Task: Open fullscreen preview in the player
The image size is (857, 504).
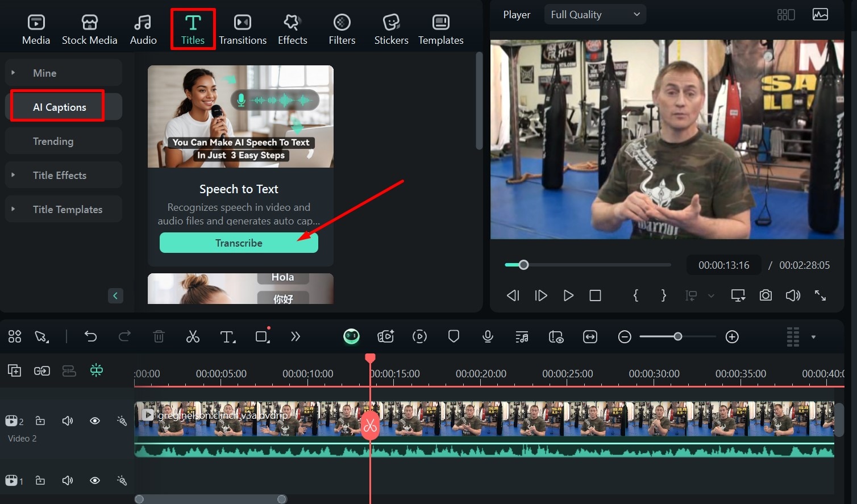Action: tap(820, 295)
